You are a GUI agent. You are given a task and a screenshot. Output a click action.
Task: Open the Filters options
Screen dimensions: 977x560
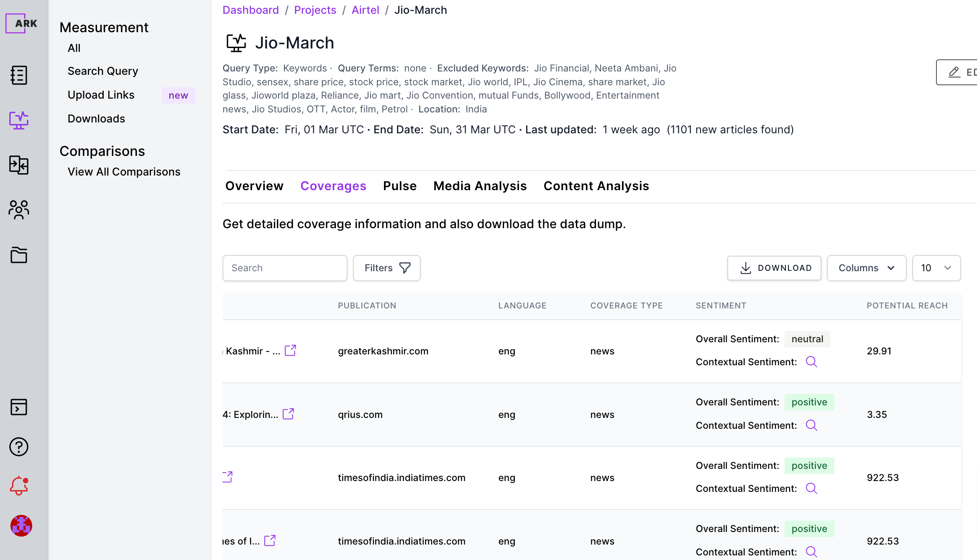(x=386, y=268)
